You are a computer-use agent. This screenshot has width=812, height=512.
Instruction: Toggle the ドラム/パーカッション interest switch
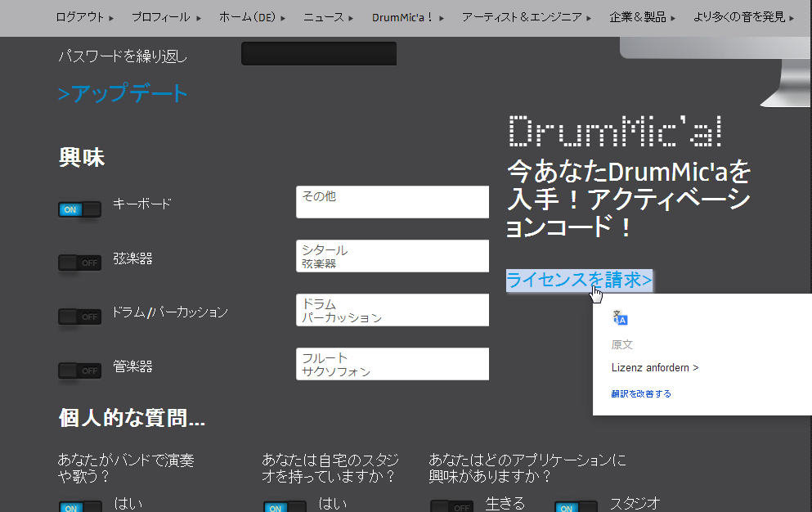coord(80,317)
